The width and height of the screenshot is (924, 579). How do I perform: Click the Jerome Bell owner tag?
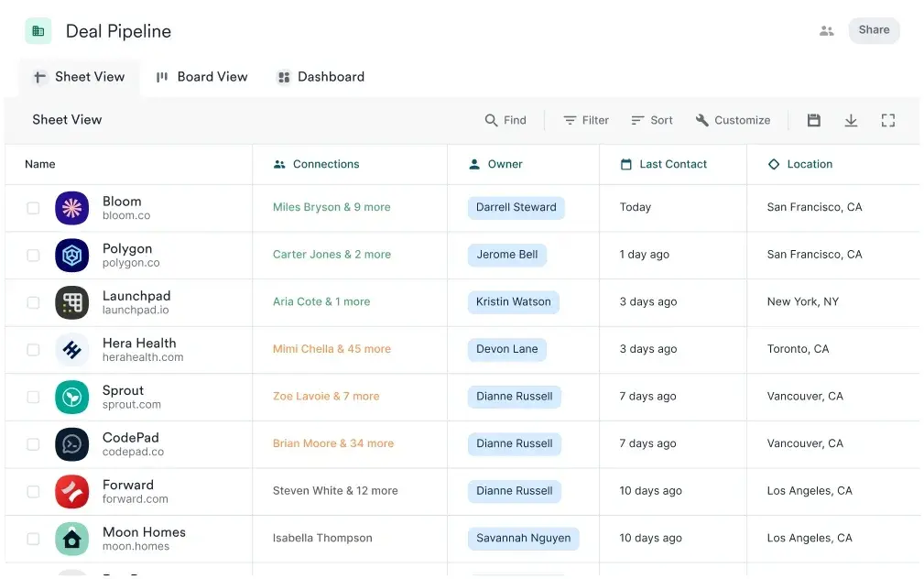point(506,255)
